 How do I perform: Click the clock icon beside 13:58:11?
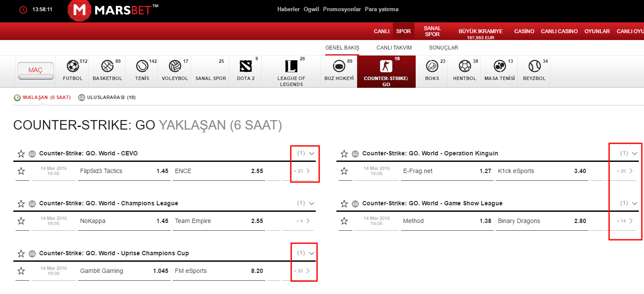coord(23,9)
